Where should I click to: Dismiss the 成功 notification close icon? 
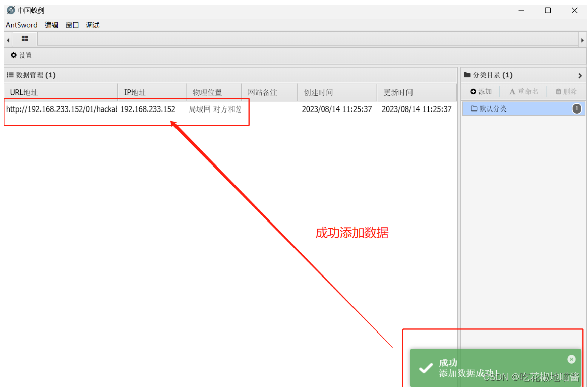(x=571, y=359)
